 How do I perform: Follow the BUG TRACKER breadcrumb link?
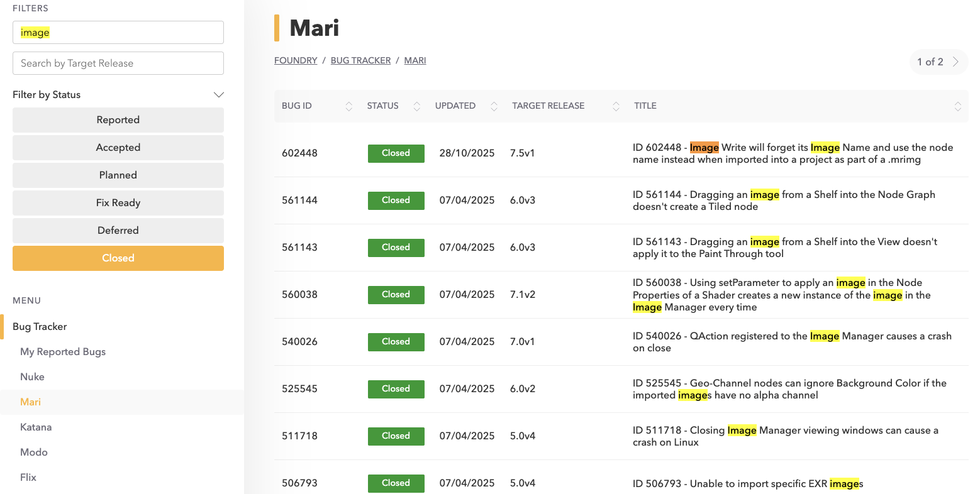(x=360, y=60)
